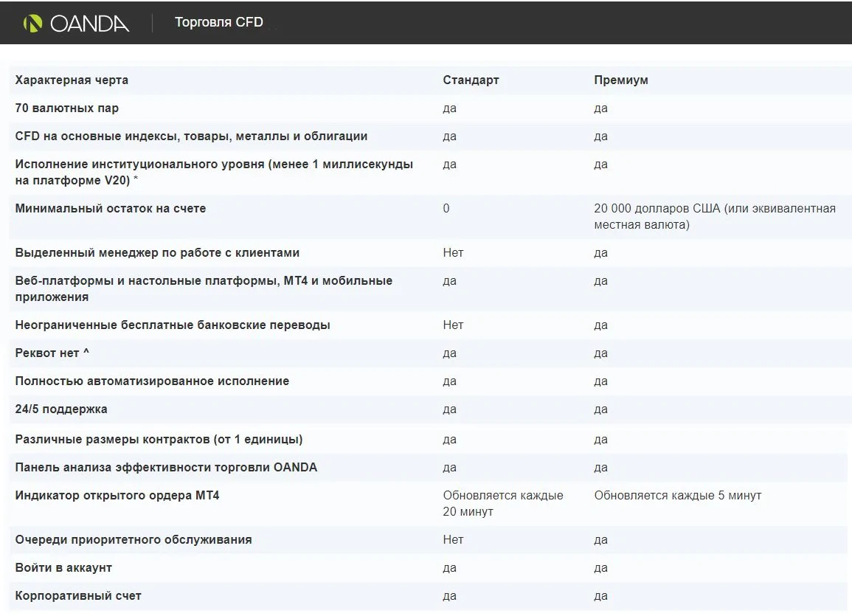Select the Стандарт column header
852x616 pixels.
(471, 80)
